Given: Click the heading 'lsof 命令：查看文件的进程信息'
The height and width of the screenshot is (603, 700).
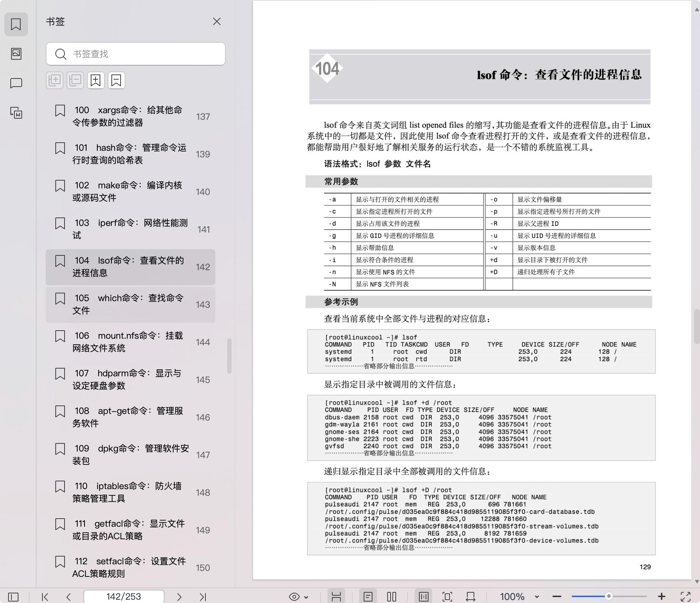Looking at the screenshot, I should 559,75.
